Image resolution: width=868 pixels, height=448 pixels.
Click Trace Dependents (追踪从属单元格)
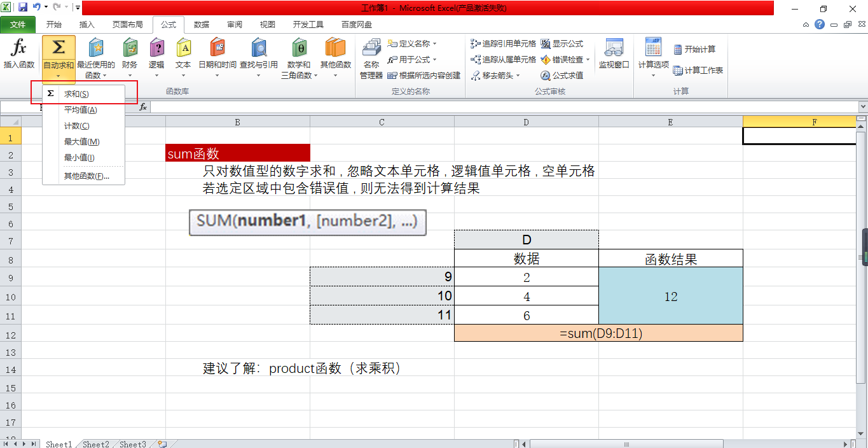click(503, 59)
